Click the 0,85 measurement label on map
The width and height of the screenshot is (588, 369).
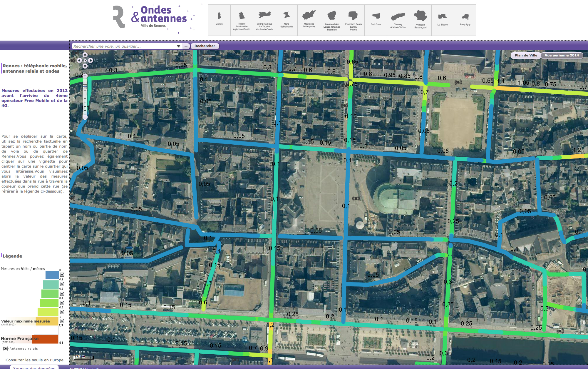click(x=405, y=76)
